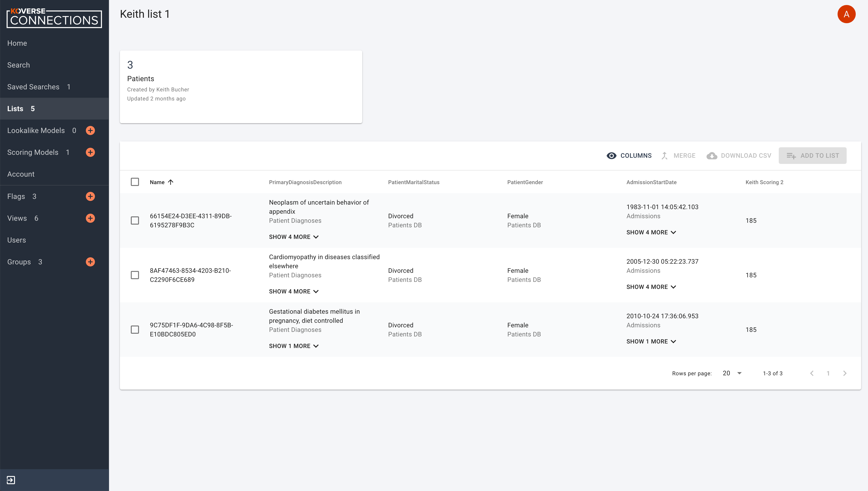This screenshot has width=868, height=491.
Task: Open Search in the sidebar
Action: point(54,65)
